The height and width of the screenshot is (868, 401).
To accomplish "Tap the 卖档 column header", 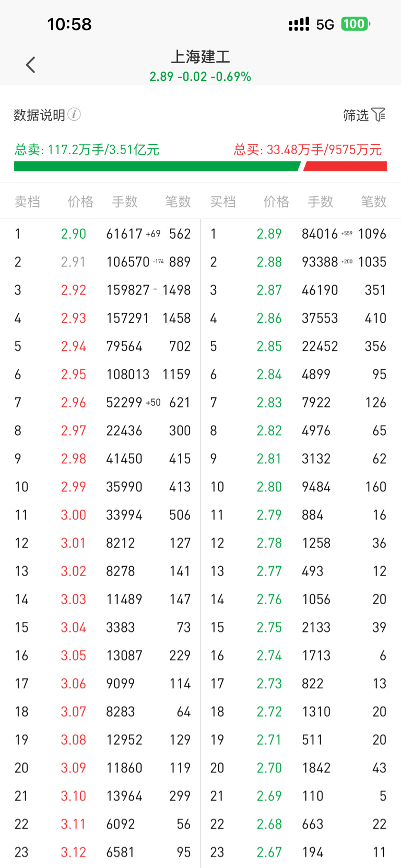I will pos(27,202).
